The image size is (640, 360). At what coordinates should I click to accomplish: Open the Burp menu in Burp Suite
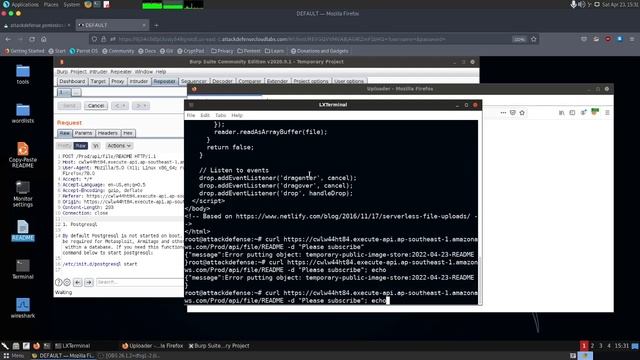(x=62, y=72)
